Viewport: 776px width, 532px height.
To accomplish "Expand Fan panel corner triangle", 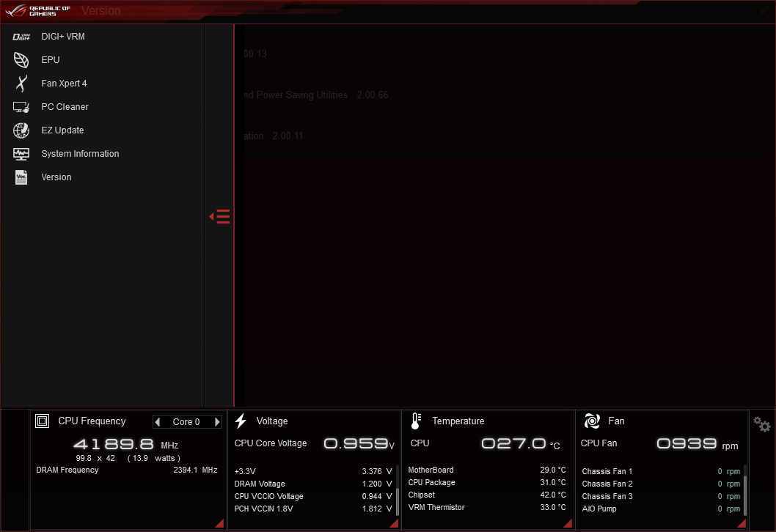I will [x=742, y=523].
